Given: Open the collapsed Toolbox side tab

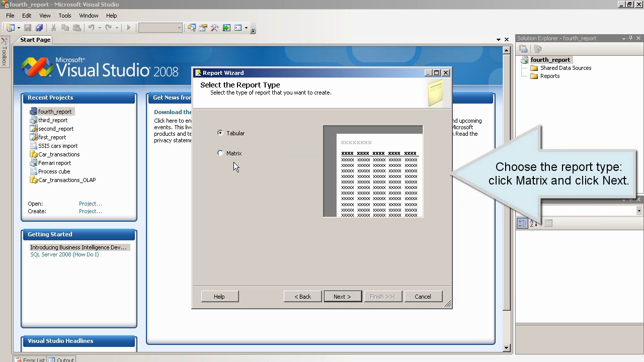Looking at the screenshot, I should tap(4, 52).
